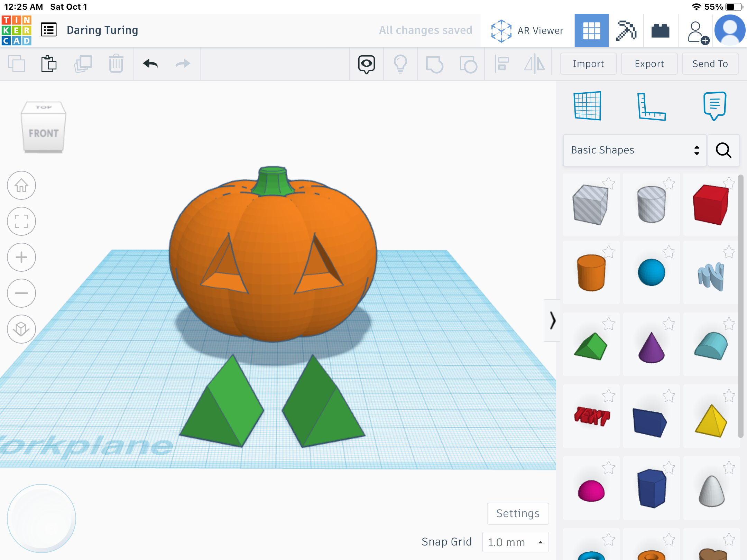
Task: Open the Notes tool icon
Action: (714, 106)
